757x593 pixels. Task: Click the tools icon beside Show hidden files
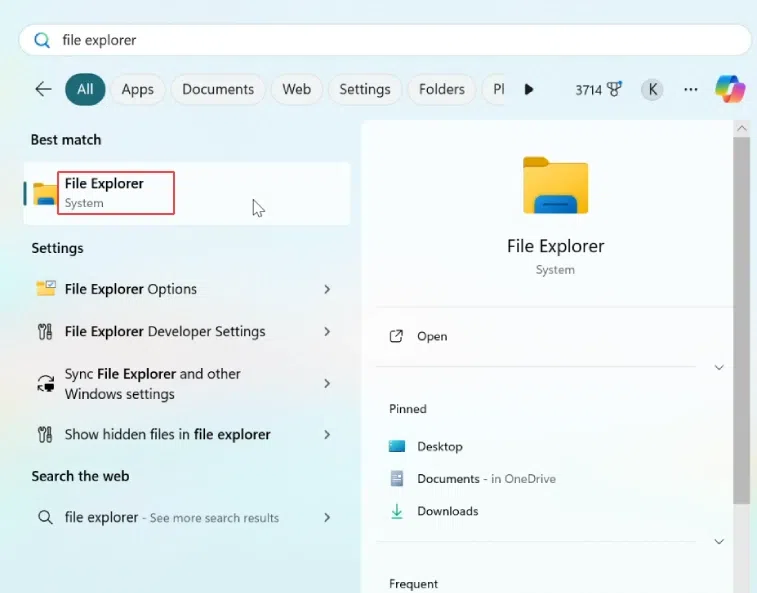(x=45, y=435)
